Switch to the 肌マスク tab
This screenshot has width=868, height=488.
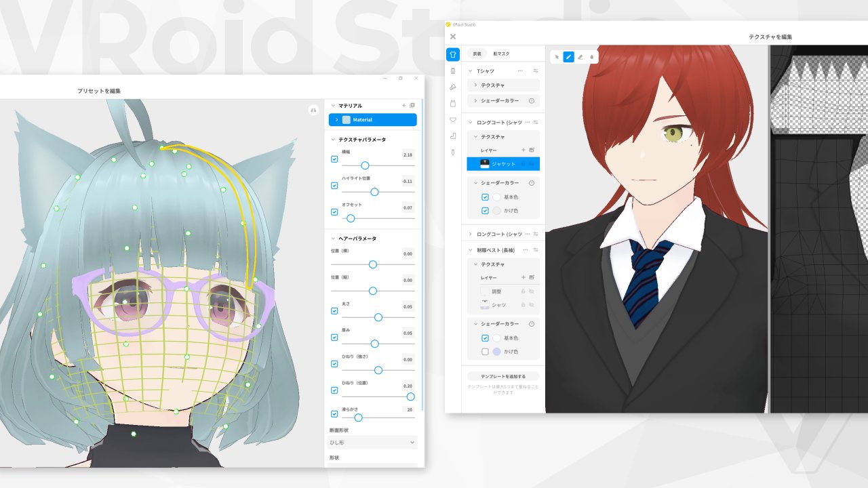tap(501, 54)
